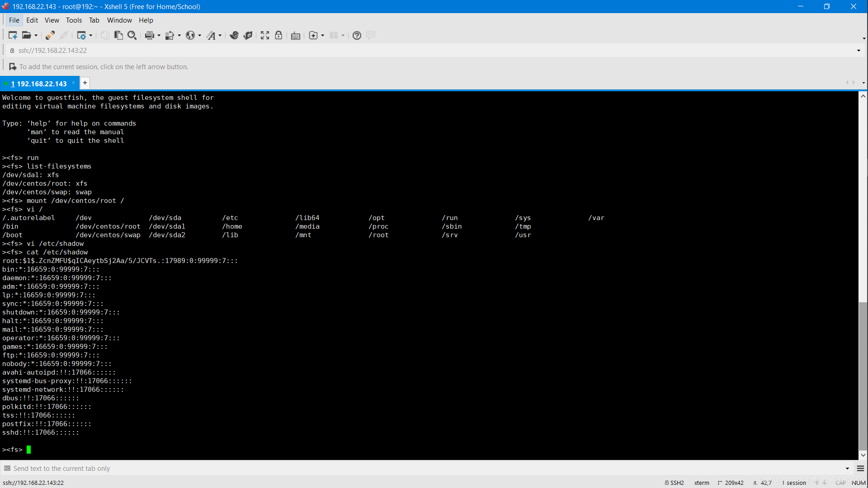The height and width of the screenshot is (488, 868).
Task: Click the Lock screen padlock icon
Action: pos(278,35)
